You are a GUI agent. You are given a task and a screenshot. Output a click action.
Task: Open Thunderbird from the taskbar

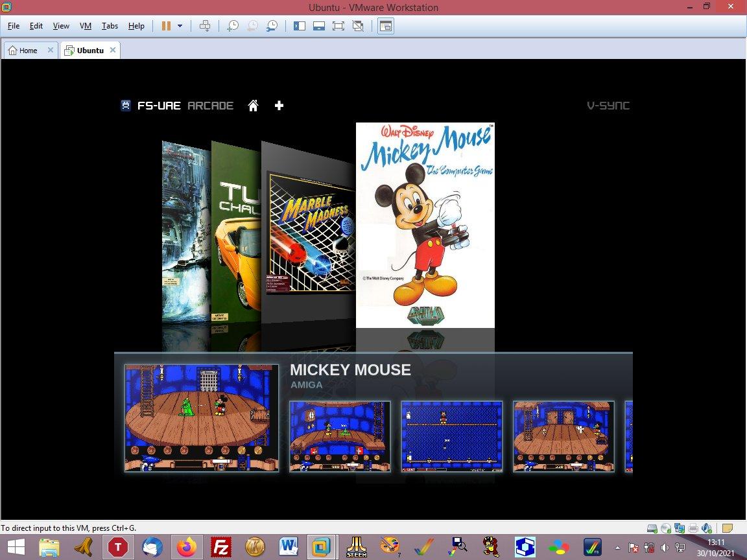(152, 547)
